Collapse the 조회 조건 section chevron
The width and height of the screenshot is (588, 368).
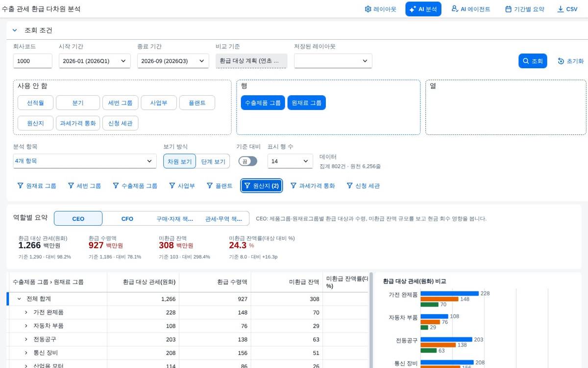15,30
